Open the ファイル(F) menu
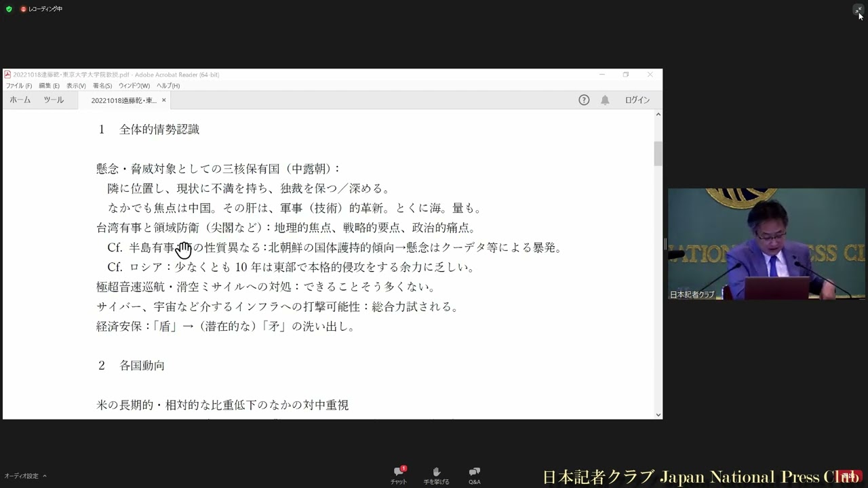Viewport: 868px width, 488px height. click(x=19, y=86)
